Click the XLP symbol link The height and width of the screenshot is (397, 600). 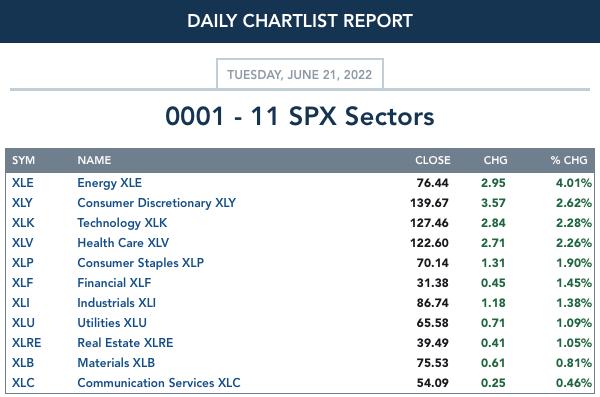pyautogui.click(x=23, y=263)
